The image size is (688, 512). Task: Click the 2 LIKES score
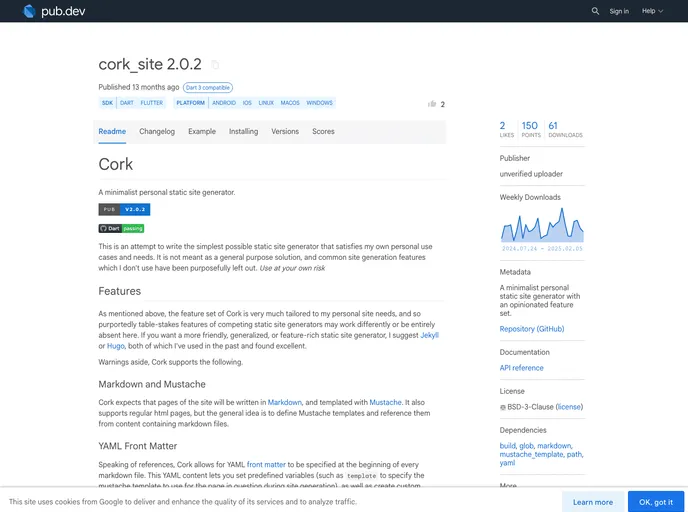click(506, 129)
